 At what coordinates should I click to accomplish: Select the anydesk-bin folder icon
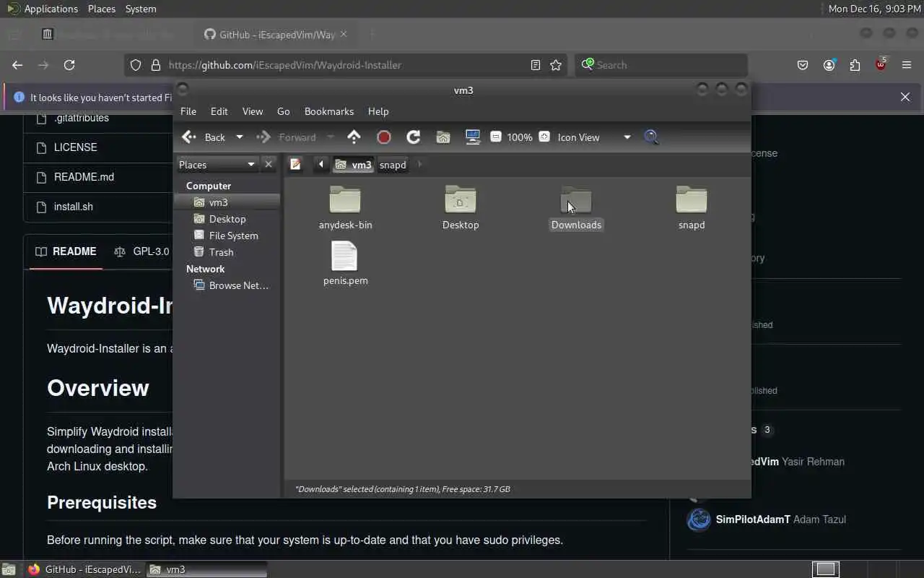tap(345, 200)
